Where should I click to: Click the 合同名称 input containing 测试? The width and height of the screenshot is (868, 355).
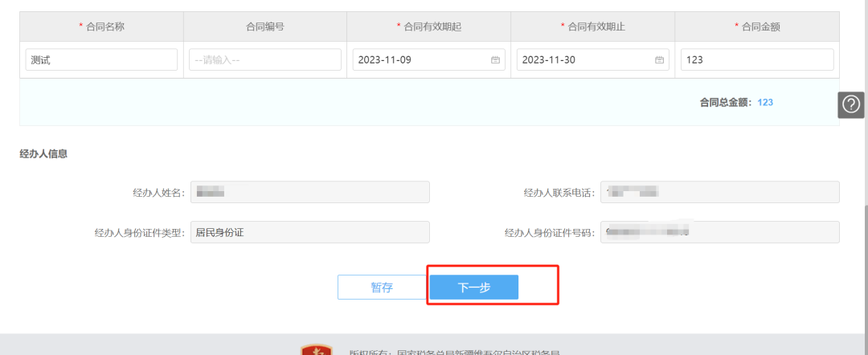[x=101, y=59]
